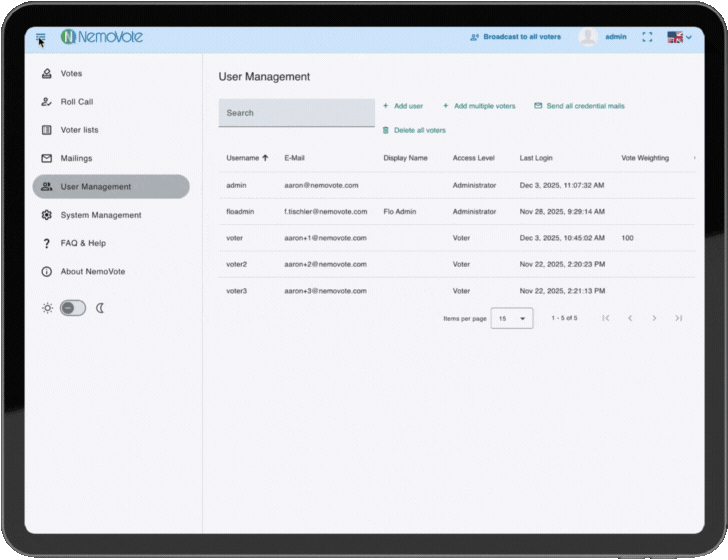Open the language flag dropdown
This screenshot has width=728, height=560.
pyautogui.click(x=679, y=37)
